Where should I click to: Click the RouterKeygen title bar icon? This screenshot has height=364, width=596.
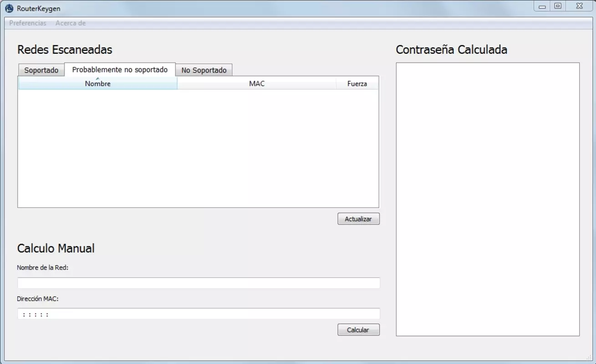(9, 9)
